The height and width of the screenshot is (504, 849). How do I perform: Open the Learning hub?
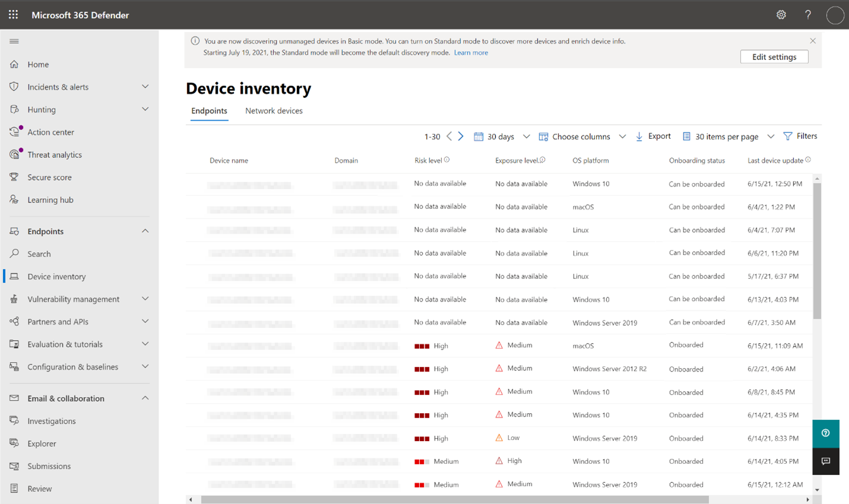pos(51,199)
